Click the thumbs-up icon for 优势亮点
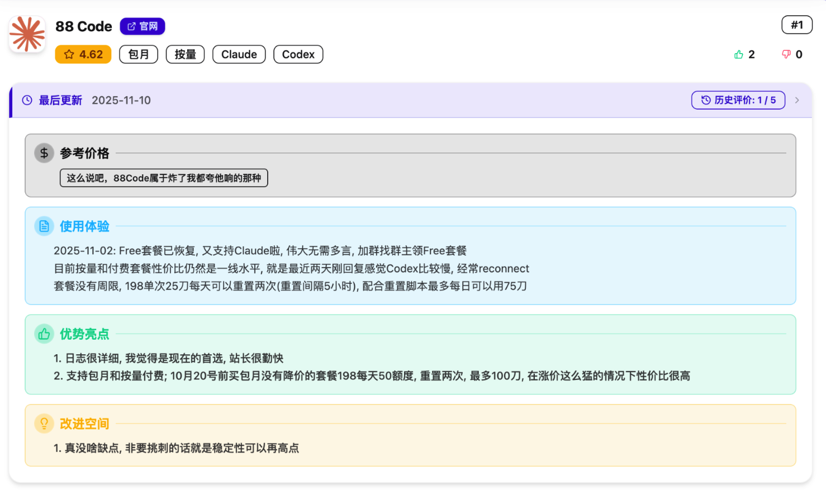 (44, 334)
